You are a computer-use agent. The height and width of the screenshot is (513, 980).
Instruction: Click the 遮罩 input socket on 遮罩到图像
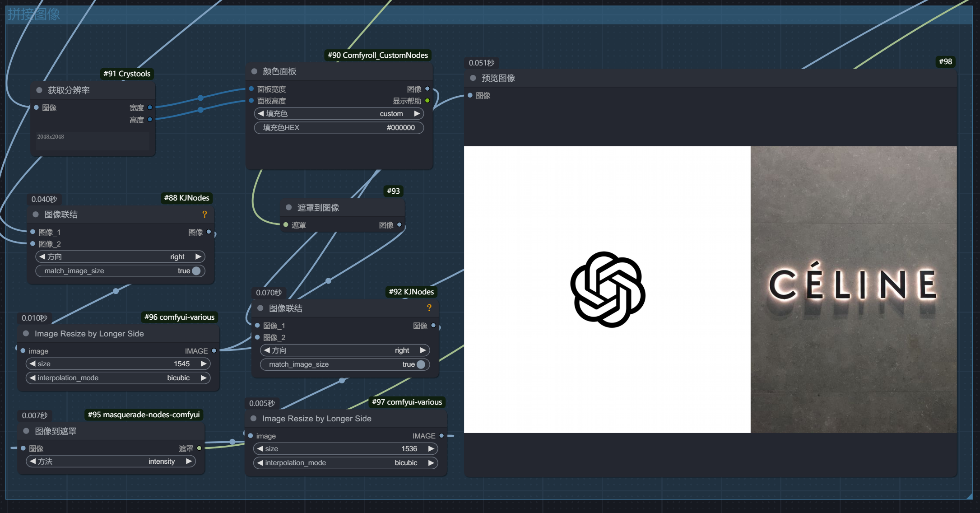[286, 225]
